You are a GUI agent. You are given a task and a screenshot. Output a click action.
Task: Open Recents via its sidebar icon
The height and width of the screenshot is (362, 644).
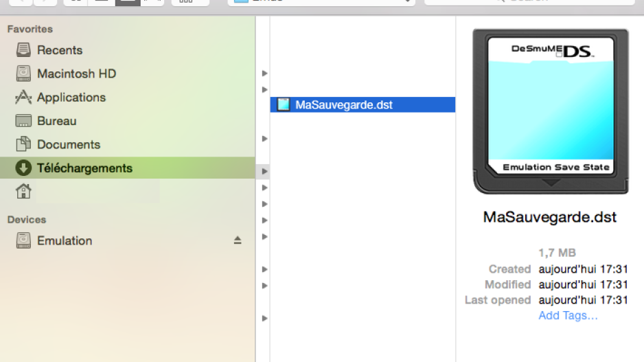(23, 49)
